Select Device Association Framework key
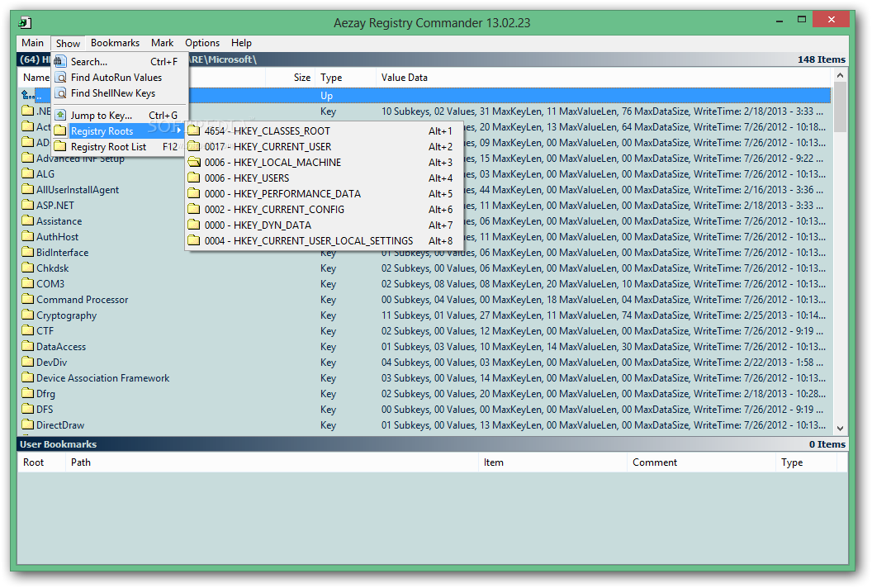 pyautogui.click(x=425, y=377)
